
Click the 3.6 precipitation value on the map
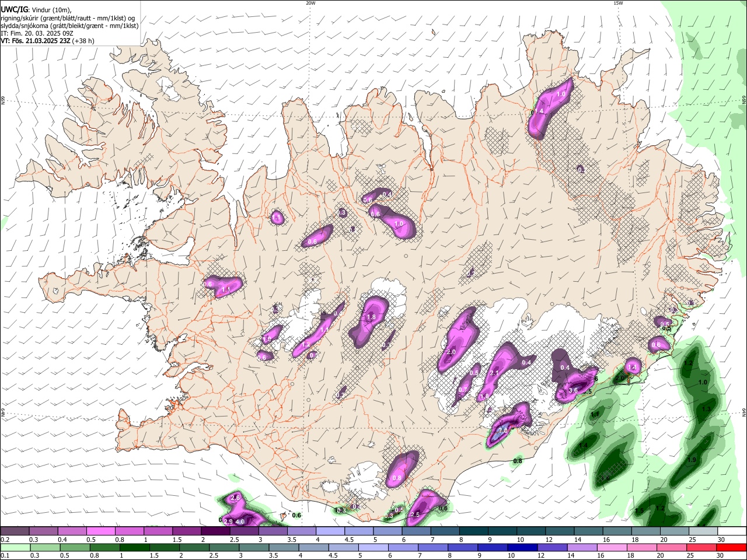tap(573, 391)
